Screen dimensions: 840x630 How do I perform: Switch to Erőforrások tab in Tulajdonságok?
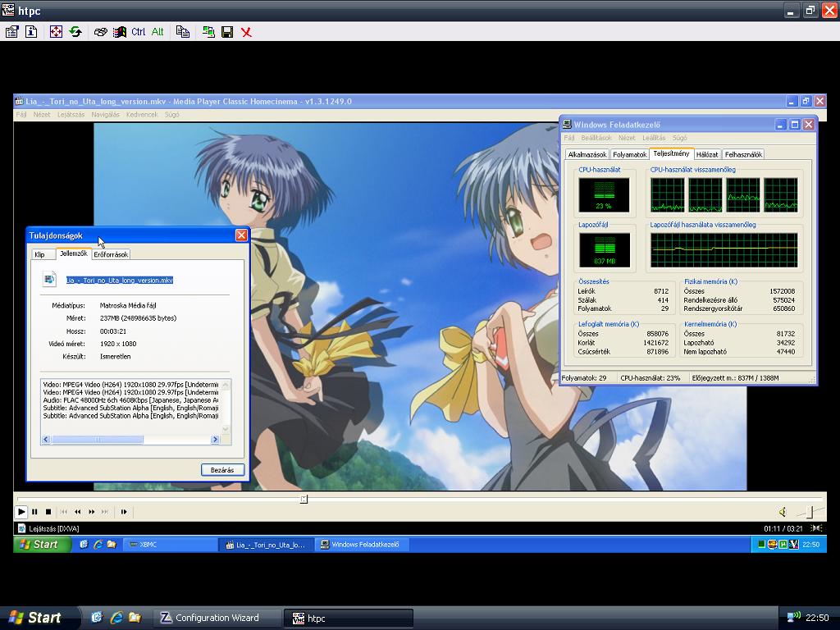click(111, 254)
